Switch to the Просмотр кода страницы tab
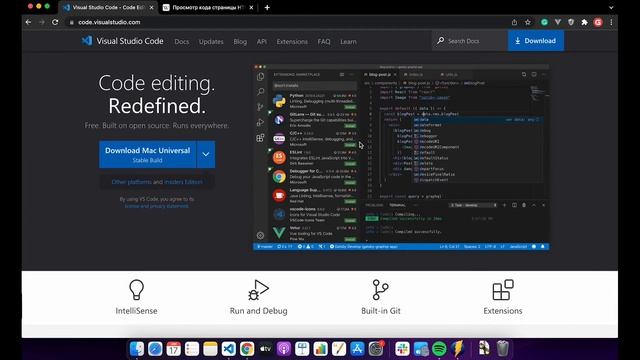The image size is (640, 360). 208,7
